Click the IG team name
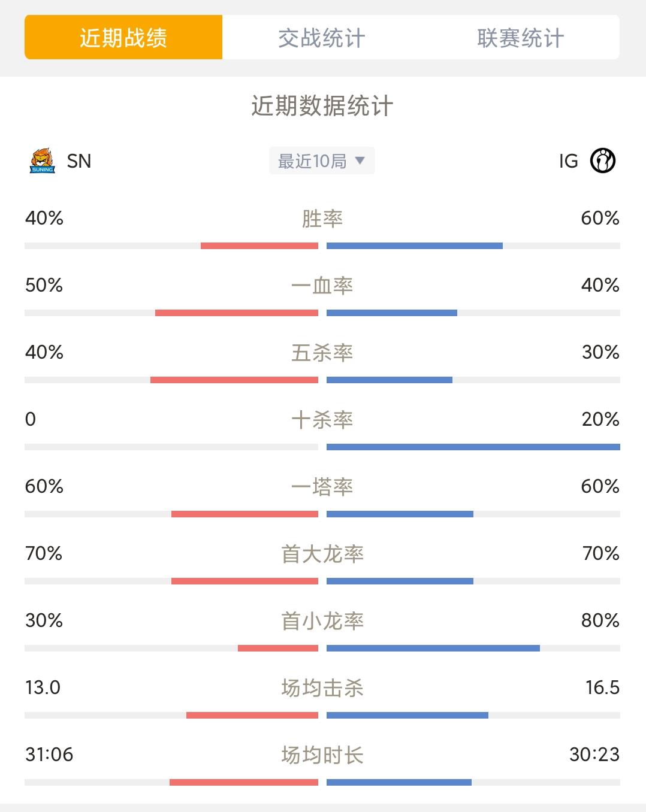This screenshot has width=646, height=812. [568, 161]
